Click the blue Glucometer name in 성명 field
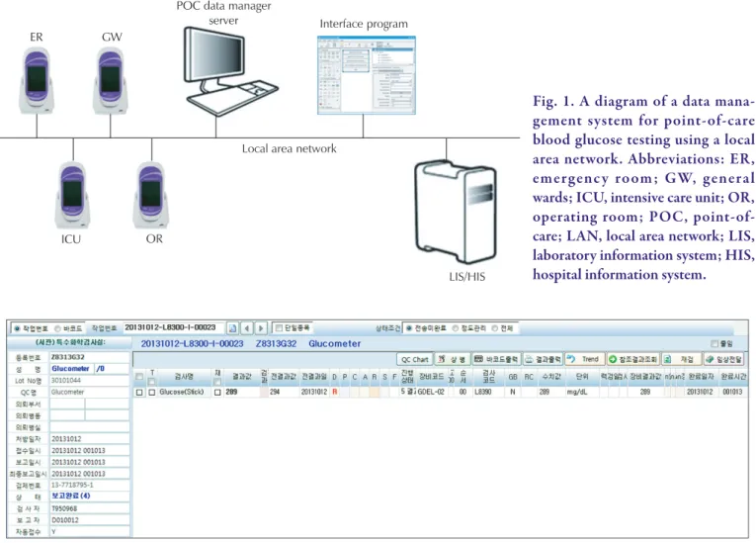756x543 pixels. click(x=70, y=369)
